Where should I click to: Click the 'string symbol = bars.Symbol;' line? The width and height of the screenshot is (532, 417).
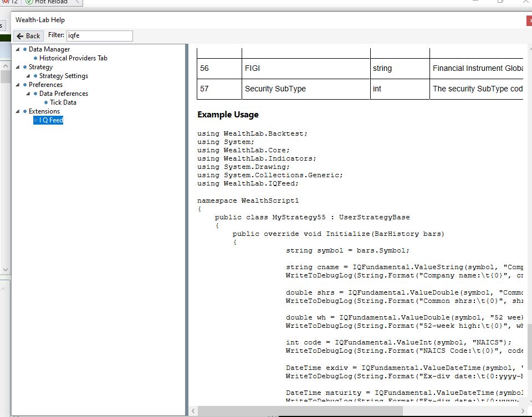[x=348, y=250]
